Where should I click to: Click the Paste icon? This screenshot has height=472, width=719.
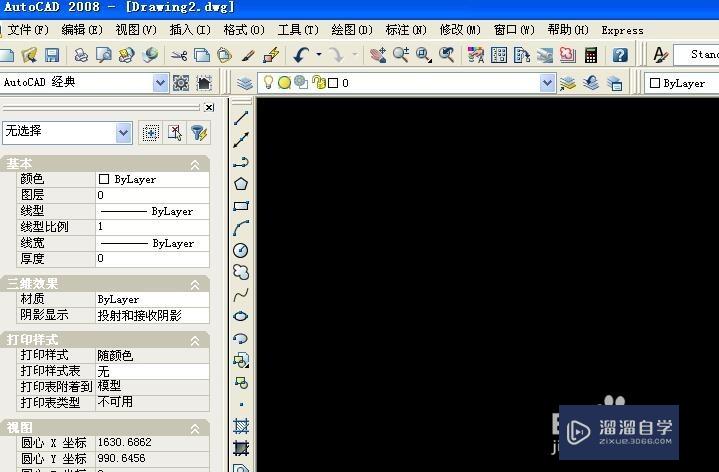click(224, 55)
